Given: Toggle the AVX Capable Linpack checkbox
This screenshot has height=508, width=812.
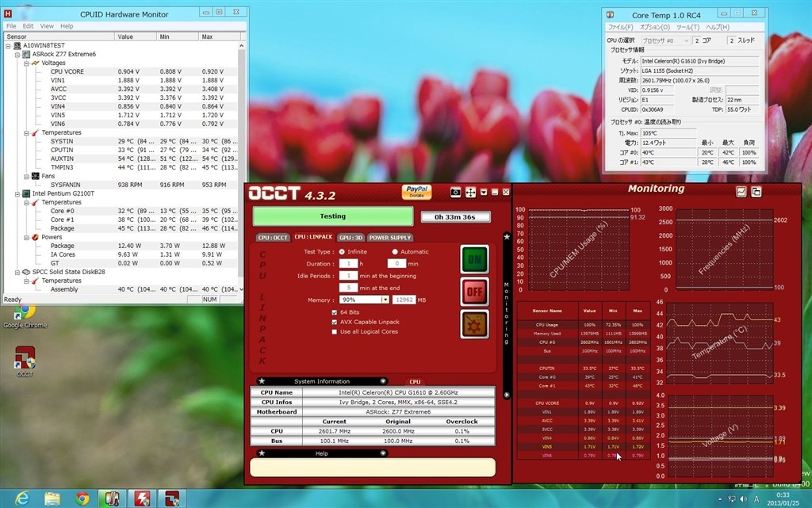Looking at the screenshot, I should (x=335, y=322).
